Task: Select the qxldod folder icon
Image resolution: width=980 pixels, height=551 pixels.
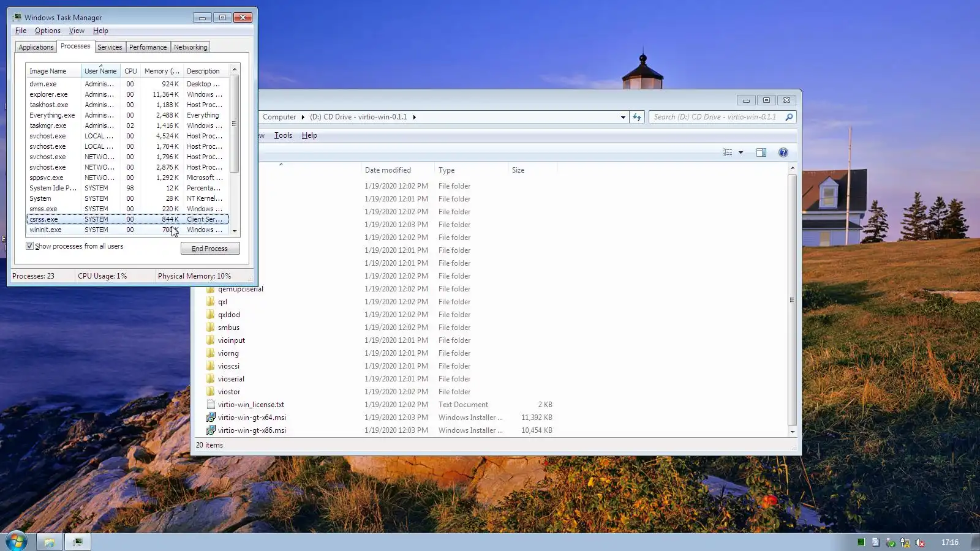Action: click(211, 315)
